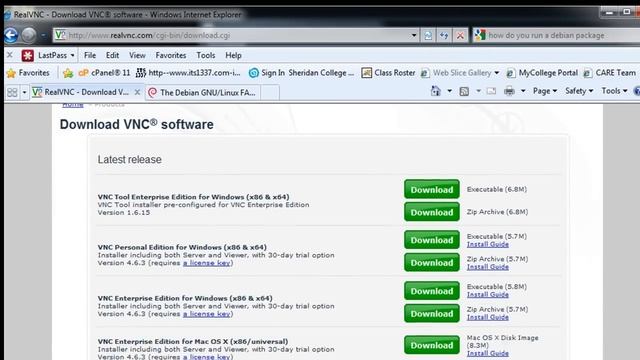Image resolution: width=640 pixels, height=360 pixels.
Task: Click the RSS Feeds icon
Action: click(464, 91)
